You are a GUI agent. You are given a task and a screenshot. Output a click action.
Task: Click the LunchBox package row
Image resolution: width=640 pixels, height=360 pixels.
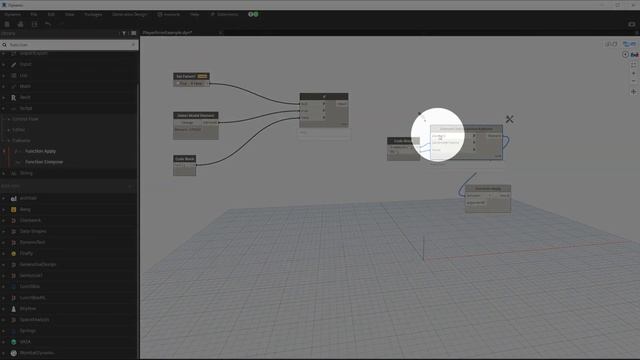[69, 287]
